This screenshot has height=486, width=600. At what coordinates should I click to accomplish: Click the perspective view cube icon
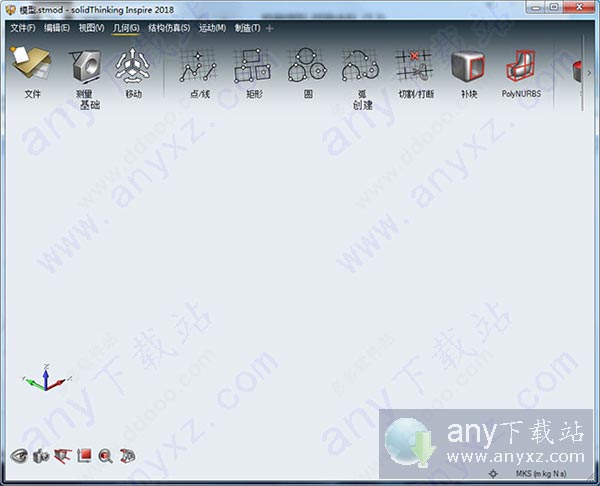click(x=62, y=456)
